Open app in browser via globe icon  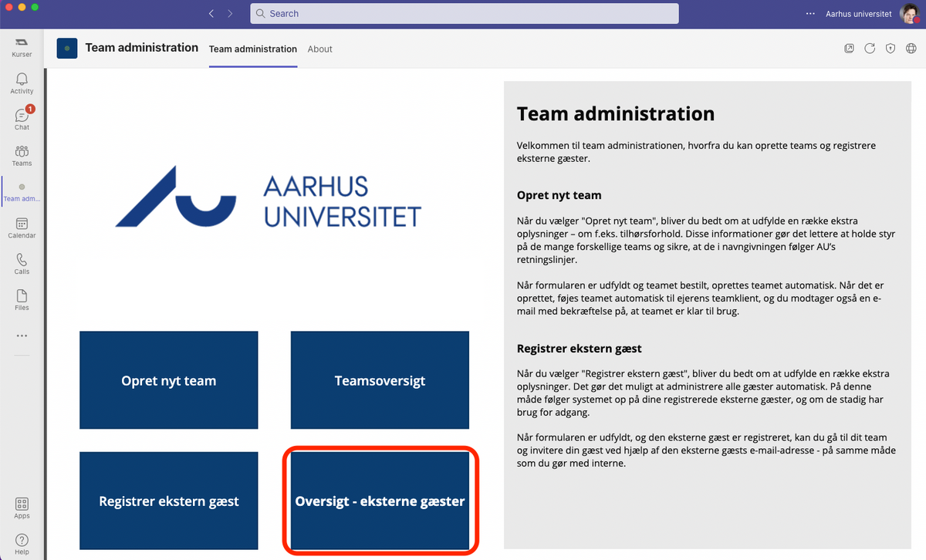tap(911, 48)
